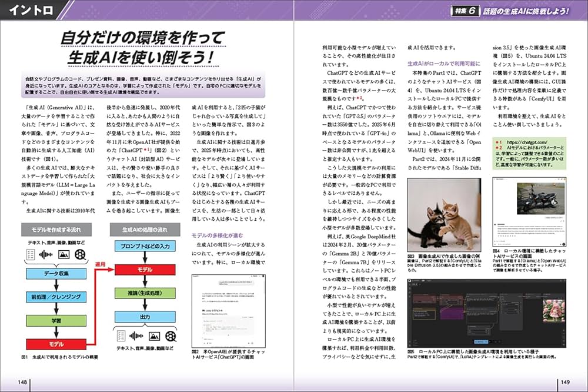Select the blue Queue/run button in ComfyUI
588x392 pixels.
480,341
